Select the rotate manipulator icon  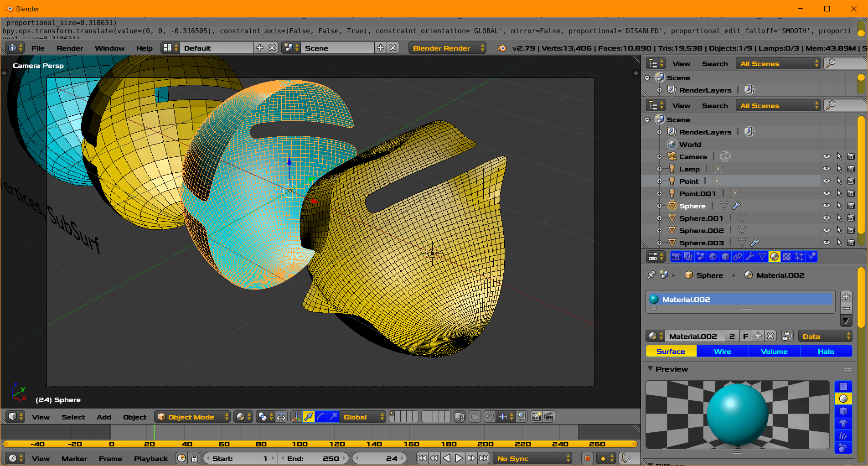(x=321, y=417)
